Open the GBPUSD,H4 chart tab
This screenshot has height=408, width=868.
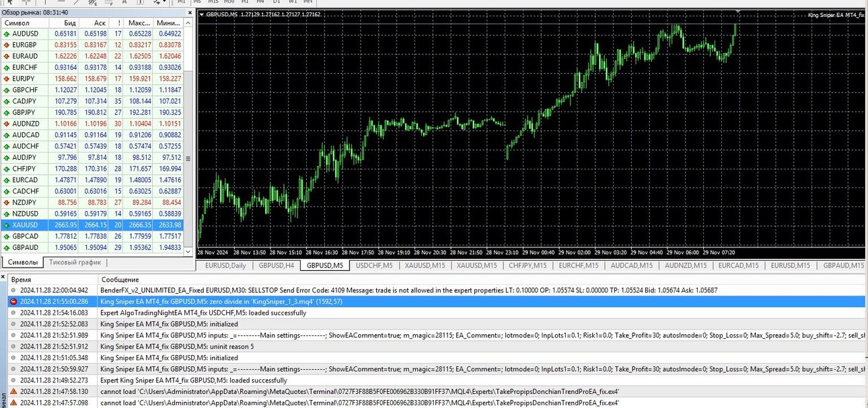pyautogui.click(x=277, y=266)
